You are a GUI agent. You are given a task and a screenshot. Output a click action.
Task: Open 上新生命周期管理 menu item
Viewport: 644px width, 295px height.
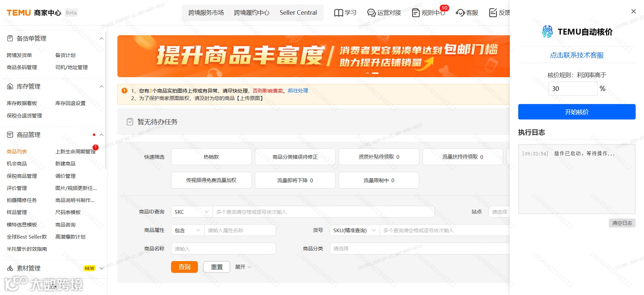75,151
